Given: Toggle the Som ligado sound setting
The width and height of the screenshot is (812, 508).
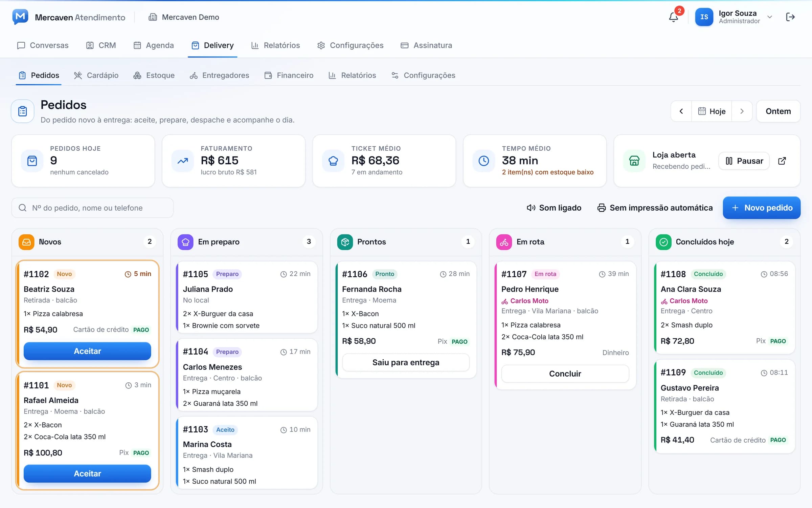Looking at the screenshot, I should click(x=554, y=208).
